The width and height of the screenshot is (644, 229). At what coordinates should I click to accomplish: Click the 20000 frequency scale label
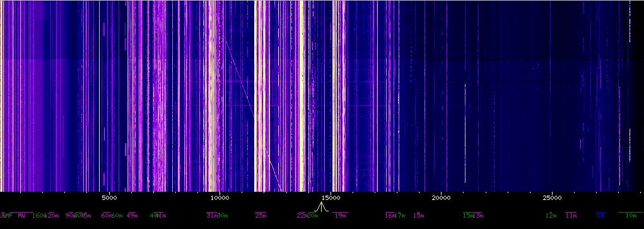(441, 197)
